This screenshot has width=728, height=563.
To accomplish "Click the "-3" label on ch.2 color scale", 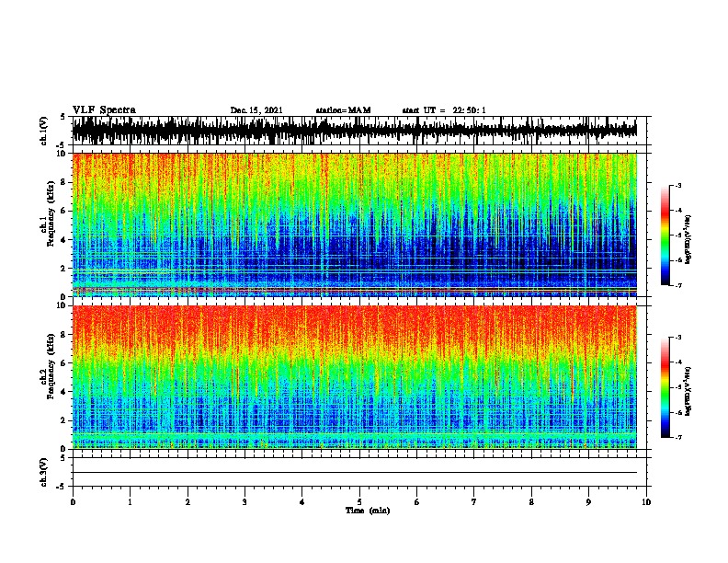I will pos(678,338).
